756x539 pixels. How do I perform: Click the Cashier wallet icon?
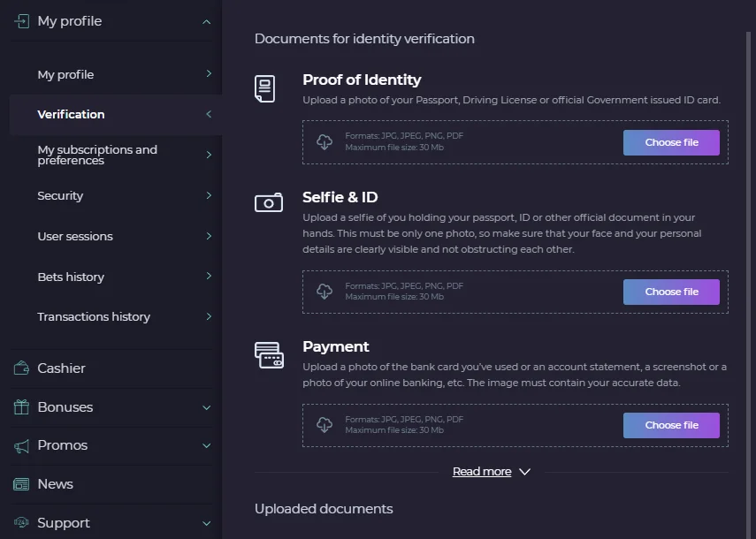[21, 368]
